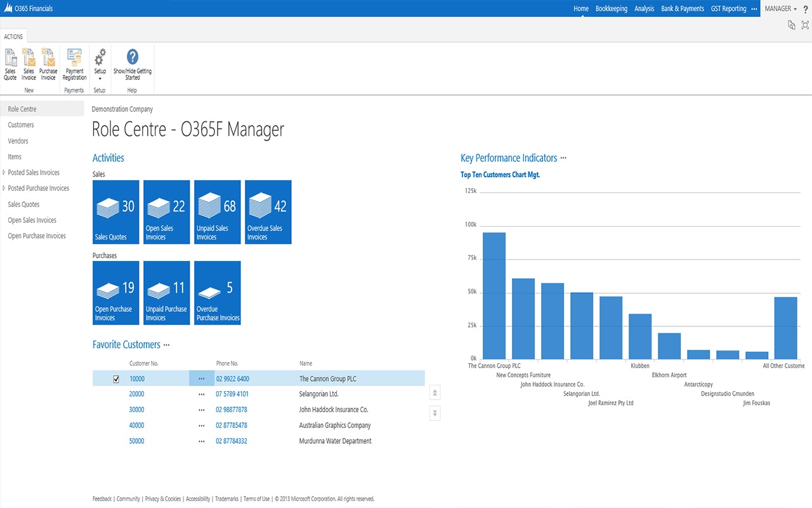812x508 pixels.
Task: Open the Privacy & Cookies footer link
Action: 163,499
